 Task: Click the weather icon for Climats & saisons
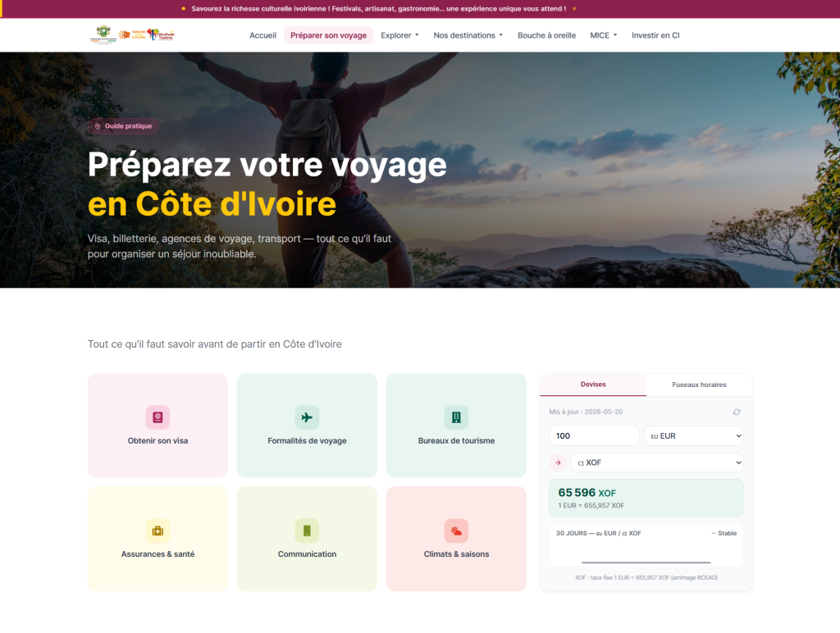[x=456, y=531]
